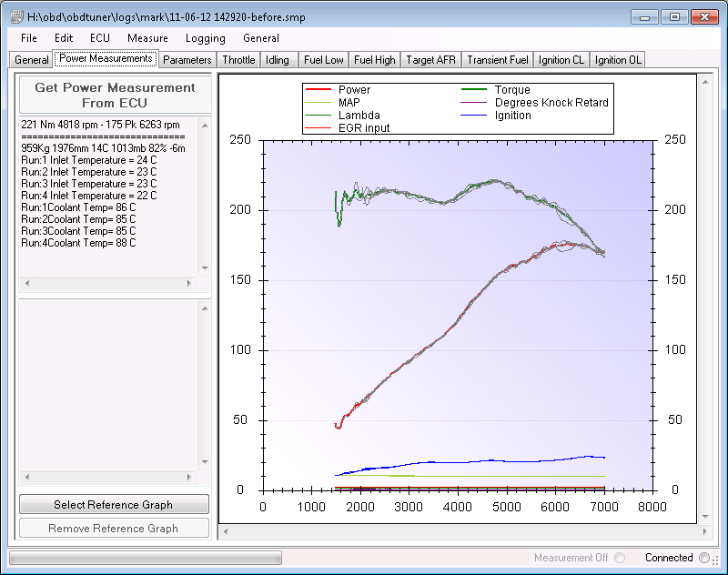Click right arrow of info box horizontal scrollbar

tap(189, 283)
